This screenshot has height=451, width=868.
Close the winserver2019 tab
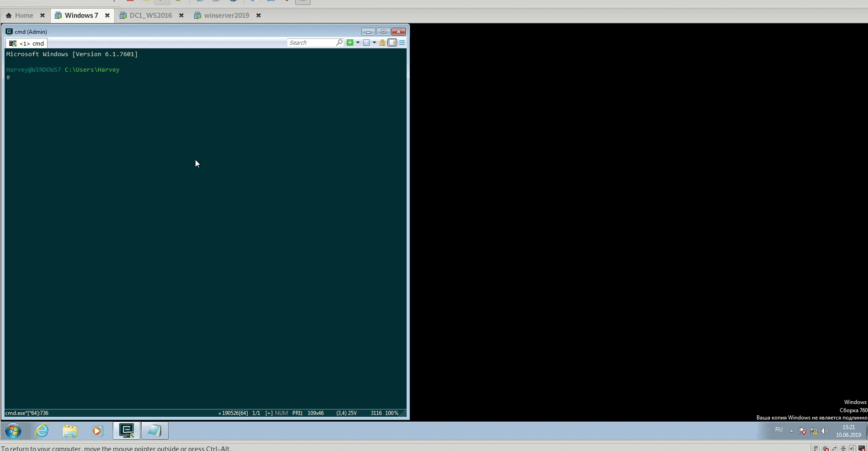259,16
